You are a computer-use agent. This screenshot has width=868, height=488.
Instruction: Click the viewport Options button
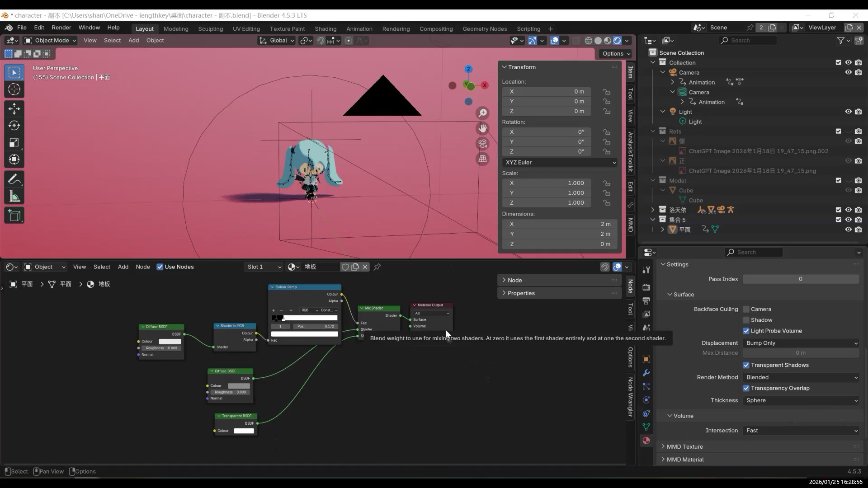click(x=616, y=53)
